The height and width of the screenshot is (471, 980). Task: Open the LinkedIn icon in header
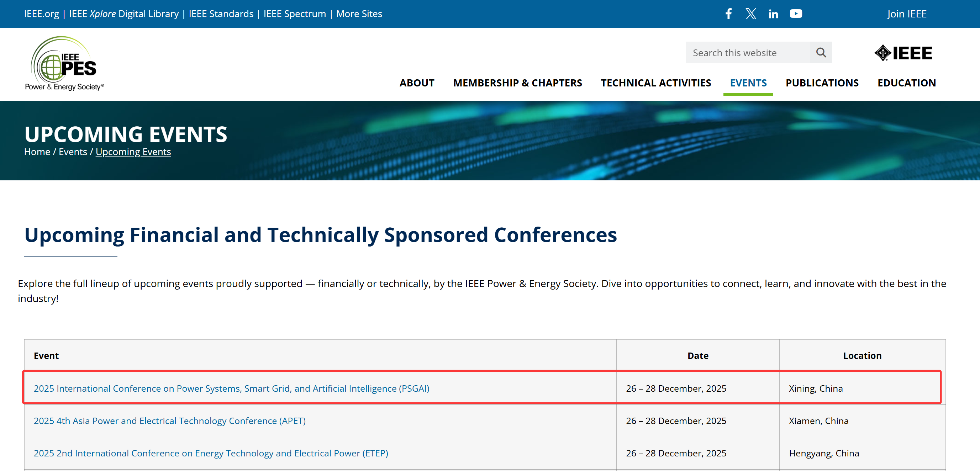click(x=773, y=14)
